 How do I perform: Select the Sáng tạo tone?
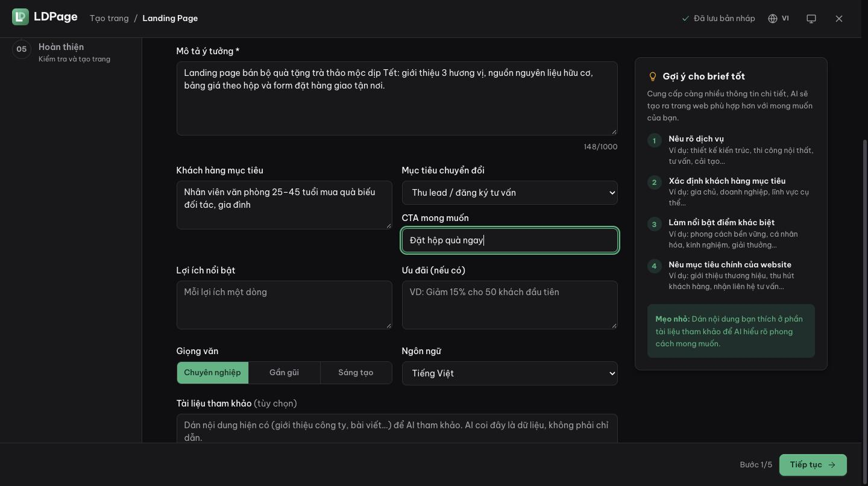[356, 373]
